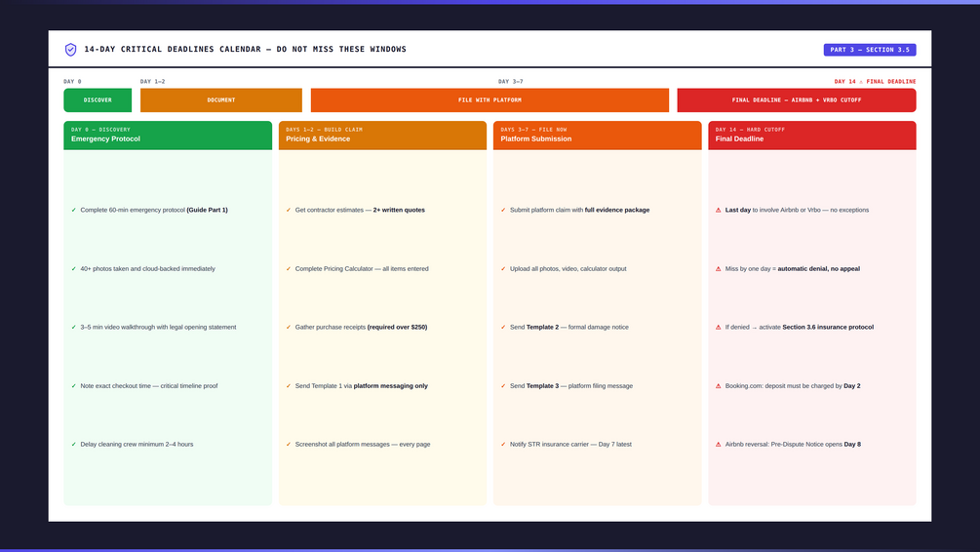Click the text 'automatic denial, no appeal'

(x=819, y=269)
